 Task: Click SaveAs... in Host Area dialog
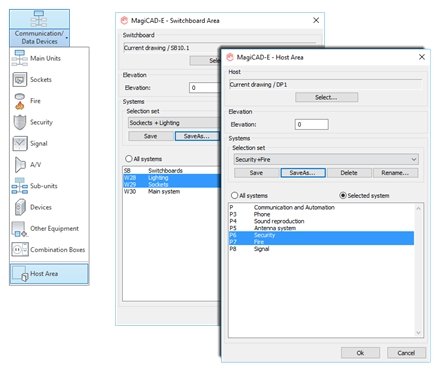point(303,173)
